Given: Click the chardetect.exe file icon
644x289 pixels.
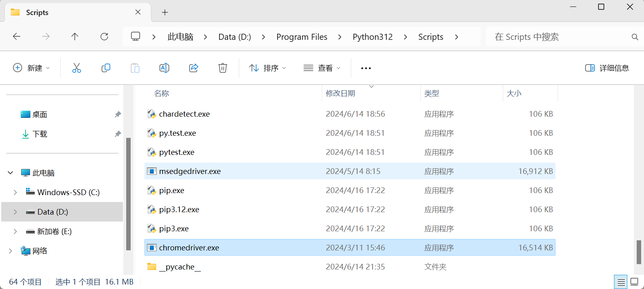Looking at the screenshot, I should [151, 114].
